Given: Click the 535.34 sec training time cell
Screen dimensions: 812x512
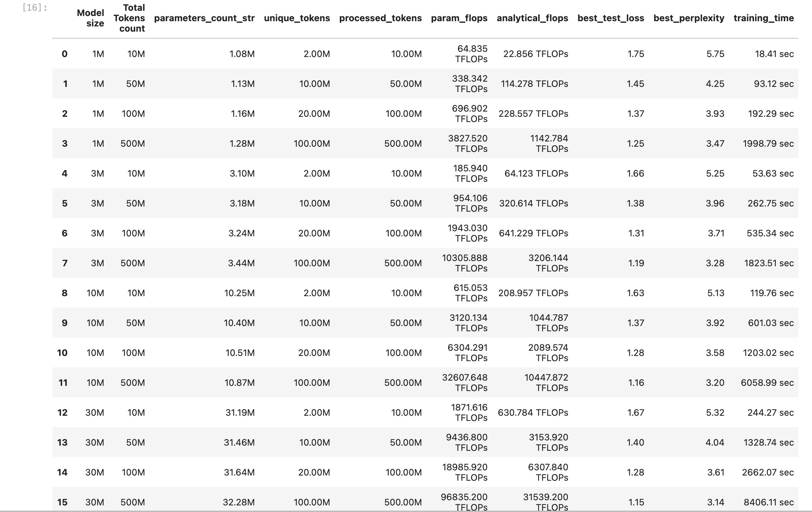Looking at the screenshot, I should click(770, 233).
